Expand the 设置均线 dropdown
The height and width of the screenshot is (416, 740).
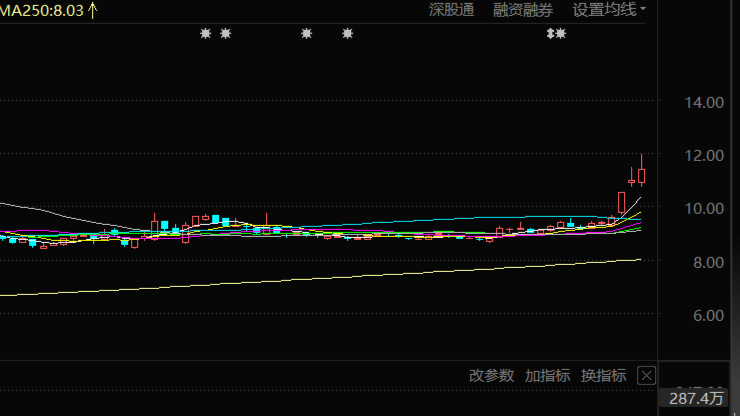(x=609, y=10)
